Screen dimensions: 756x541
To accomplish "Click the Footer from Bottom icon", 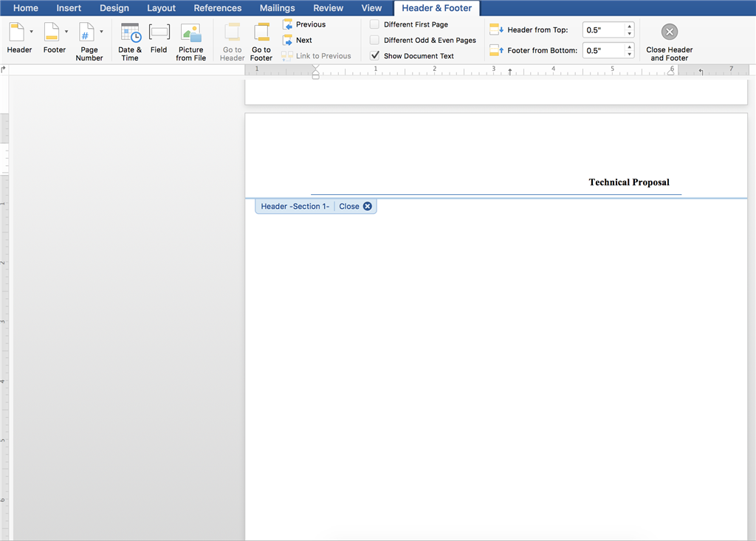I will 496,50.
